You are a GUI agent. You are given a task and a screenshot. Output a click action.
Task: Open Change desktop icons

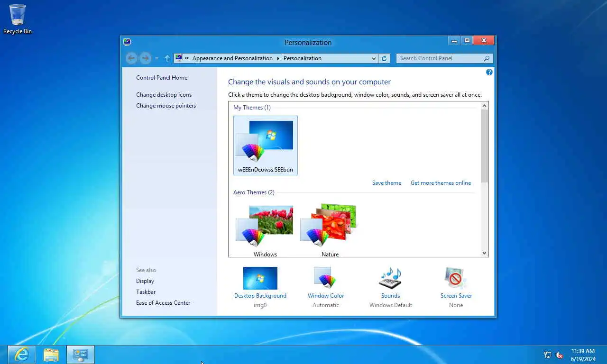(x=164, y=95)
